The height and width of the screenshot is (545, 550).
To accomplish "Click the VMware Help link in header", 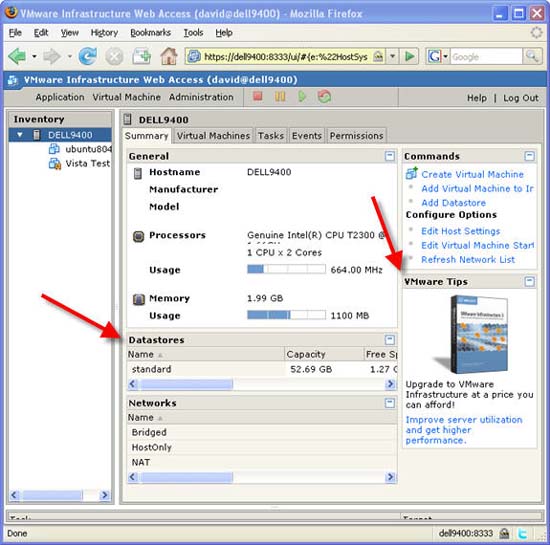I will [476, 98].
